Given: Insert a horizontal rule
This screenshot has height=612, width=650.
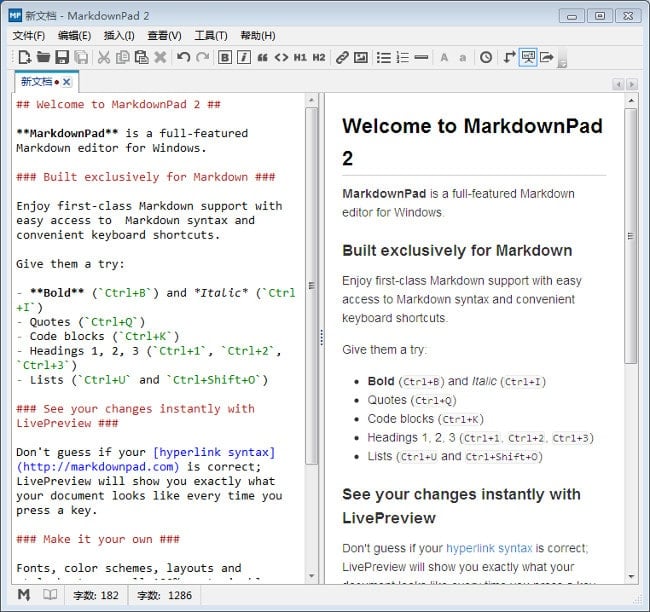Looking at the screenshot, I should (421, 57).
